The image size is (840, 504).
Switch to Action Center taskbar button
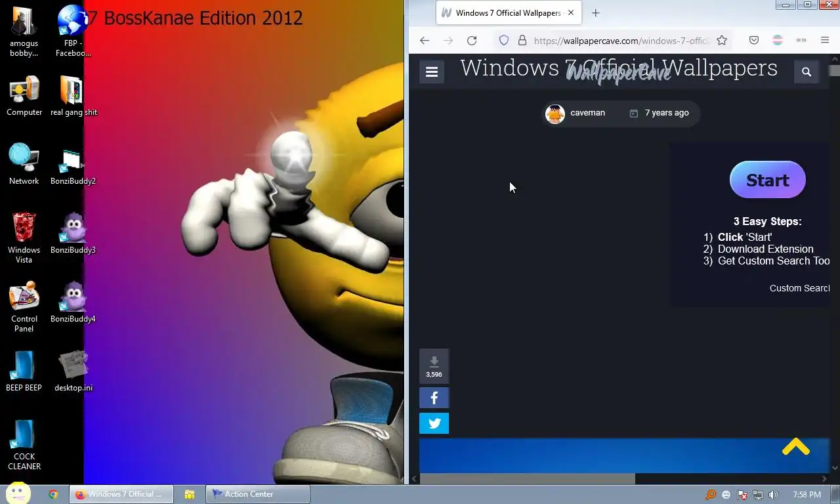[258, 494]
